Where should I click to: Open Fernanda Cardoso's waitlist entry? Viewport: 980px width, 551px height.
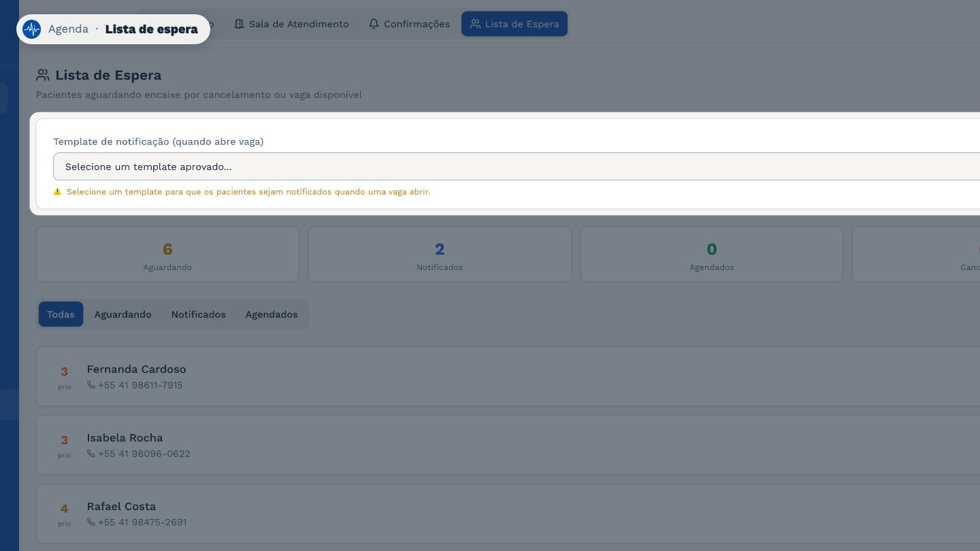tap(508, 376)
